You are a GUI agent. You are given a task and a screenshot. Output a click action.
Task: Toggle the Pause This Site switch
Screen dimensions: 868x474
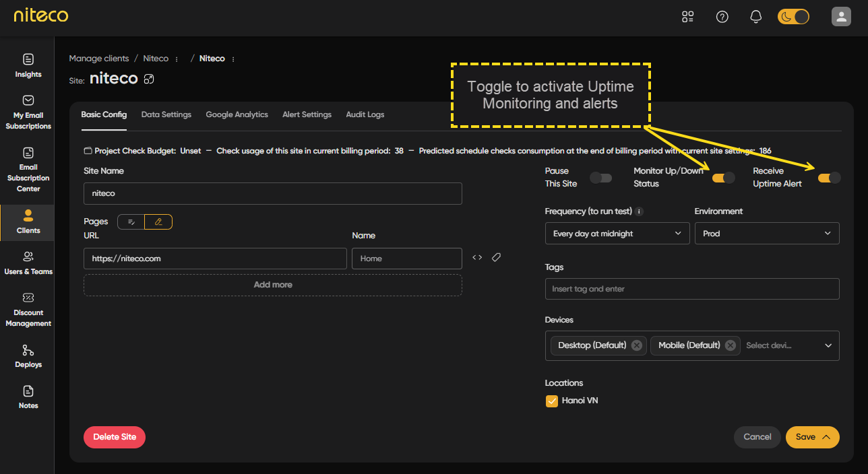[600, 178]
